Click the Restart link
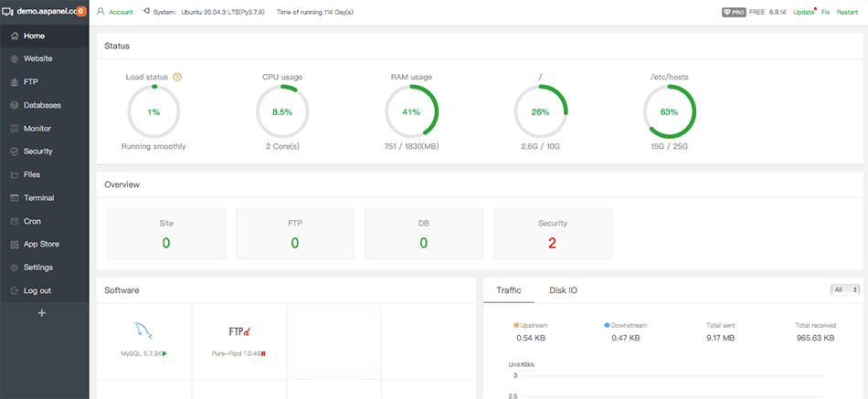 point(846,13)
